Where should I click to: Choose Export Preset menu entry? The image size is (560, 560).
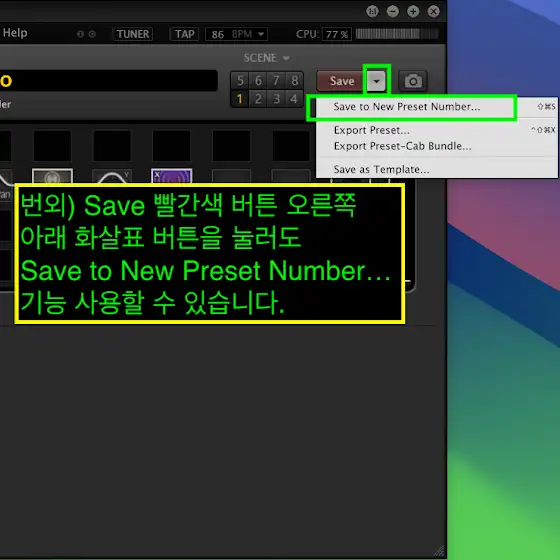[x=371, y=130]
